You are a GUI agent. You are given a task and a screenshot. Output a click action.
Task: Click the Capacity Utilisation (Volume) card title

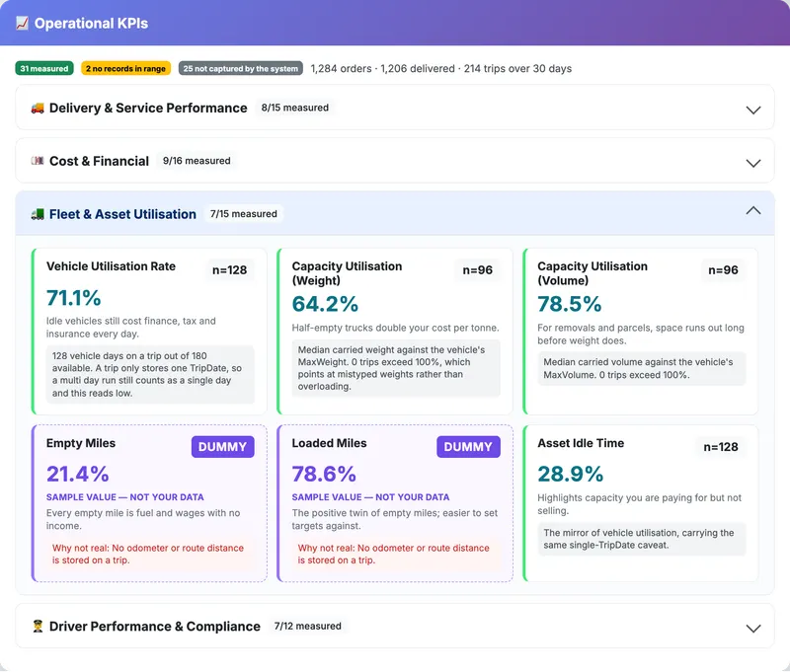click(x=592, y=273)
